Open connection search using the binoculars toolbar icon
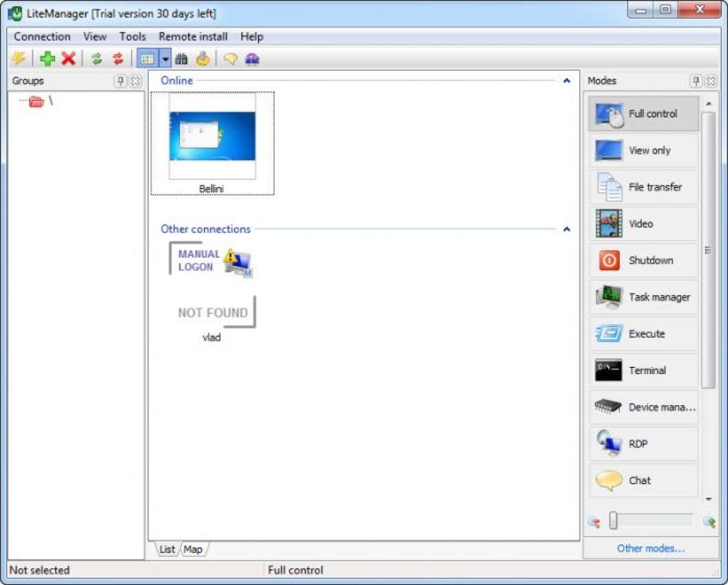The image size is (728, 585). click(181, 59)
